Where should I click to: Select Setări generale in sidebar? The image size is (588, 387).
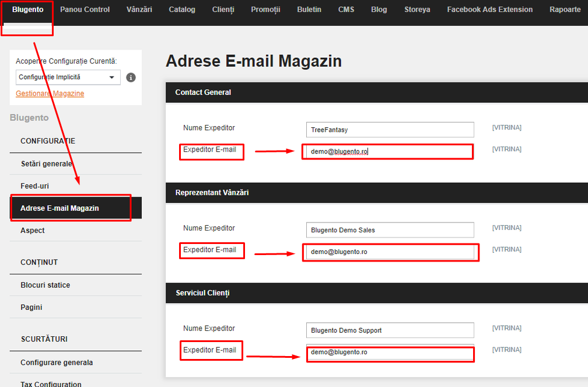pos(76,164)
